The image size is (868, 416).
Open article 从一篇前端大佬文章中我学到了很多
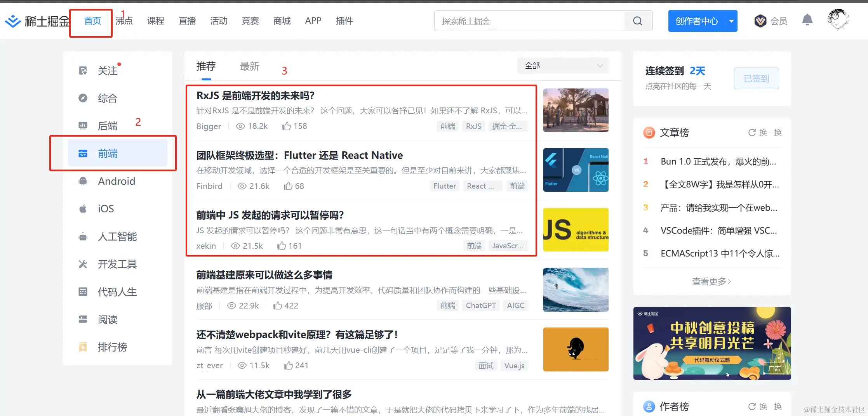[274, 394]
